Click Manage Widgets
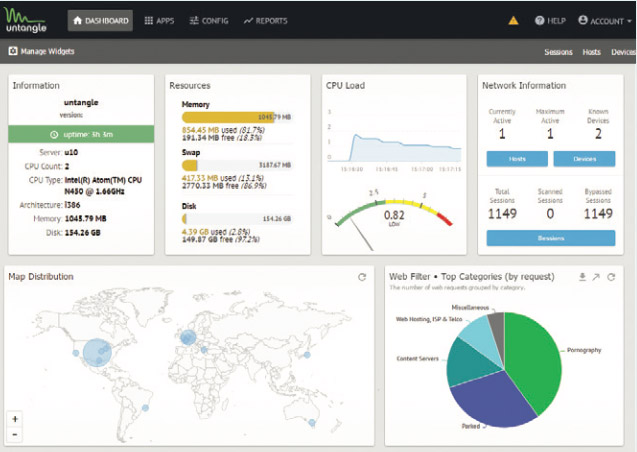 [41, 51]
